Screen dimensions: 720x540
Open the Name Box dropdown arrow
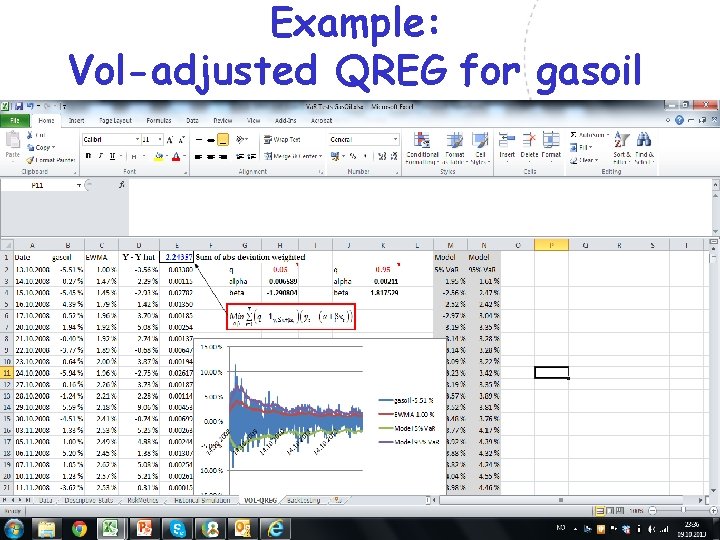pyautogui.click(x=79, y=185)
